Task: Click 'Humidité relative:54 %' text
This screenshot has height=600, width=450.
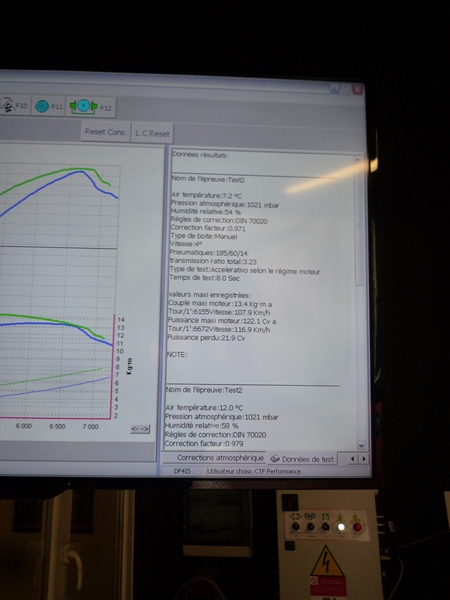Action: click(x=205, y=212)
